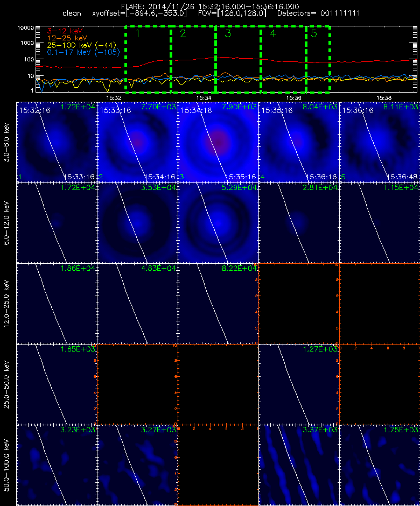Click the 3.0-6.0 keV row label

click(x=7, y=142)
